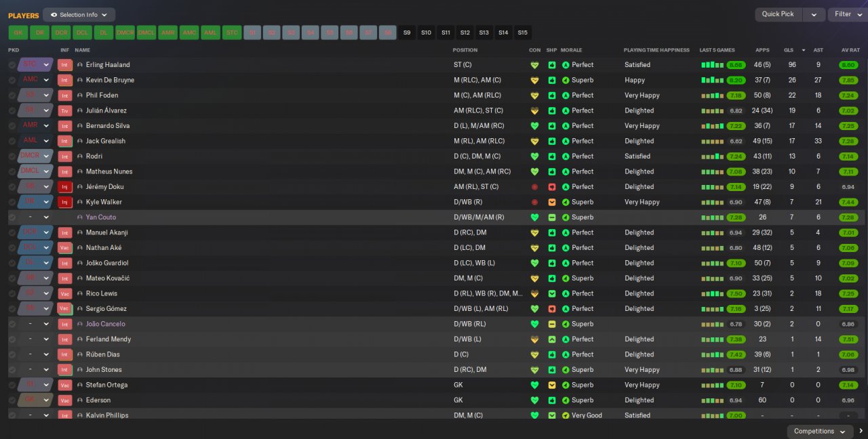Sort by the GLS column header
This screenshot has width=868, height=439.
[789, 50]
